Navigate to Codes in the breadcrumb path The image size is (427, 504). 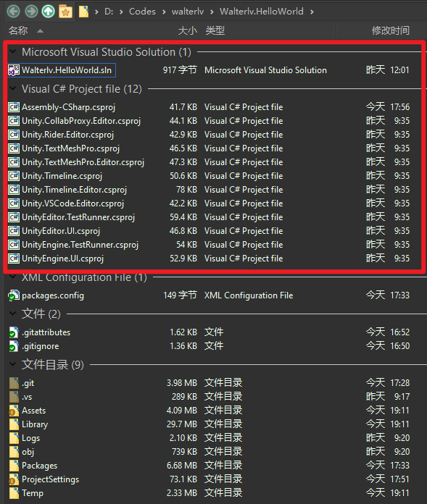(x=142, y=12)
